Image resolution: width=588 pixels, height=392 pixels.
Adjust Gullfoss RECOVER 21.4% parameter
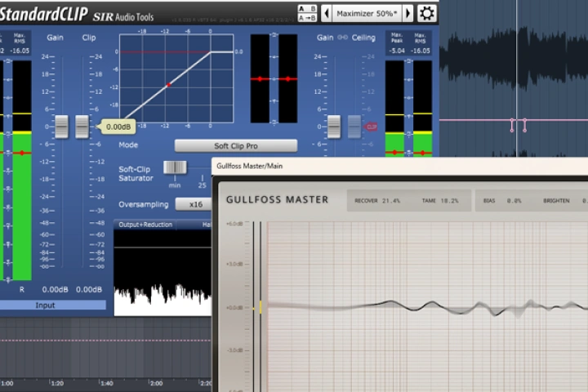pos(377,201)
